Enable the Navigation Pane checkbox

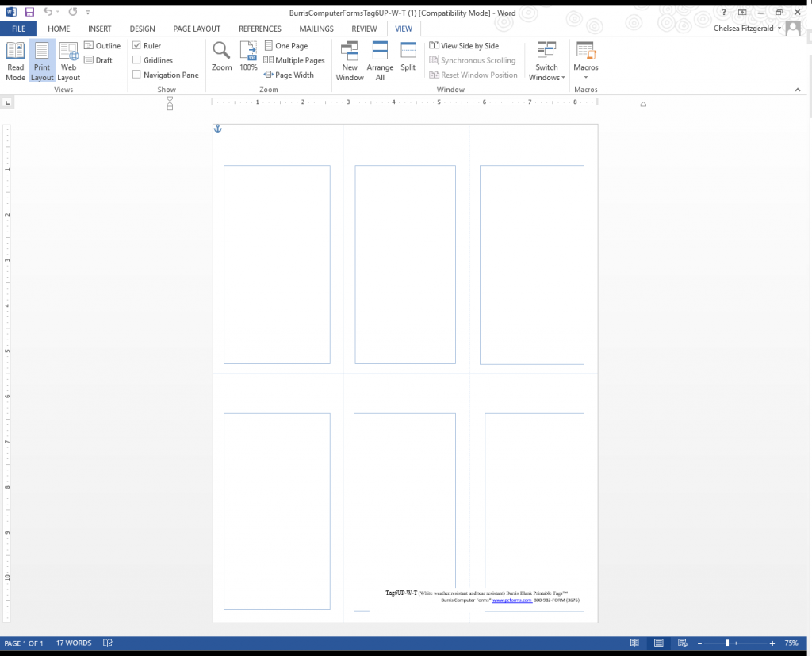[136, 75]
